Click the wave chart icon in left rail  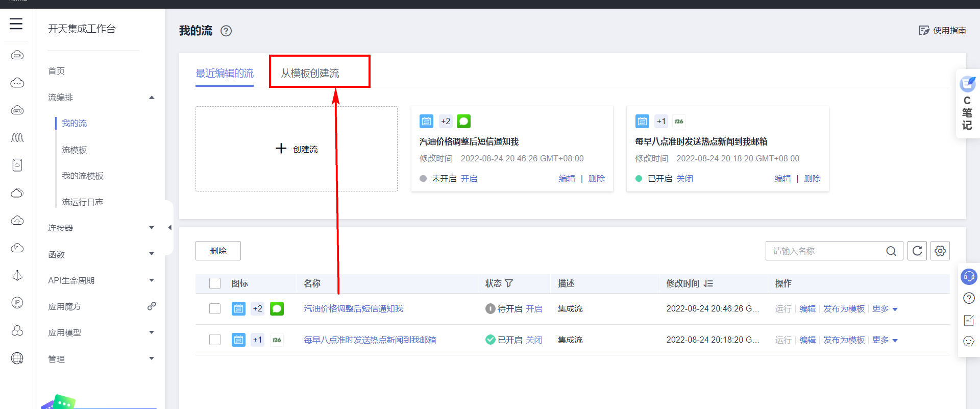[17, 137]
